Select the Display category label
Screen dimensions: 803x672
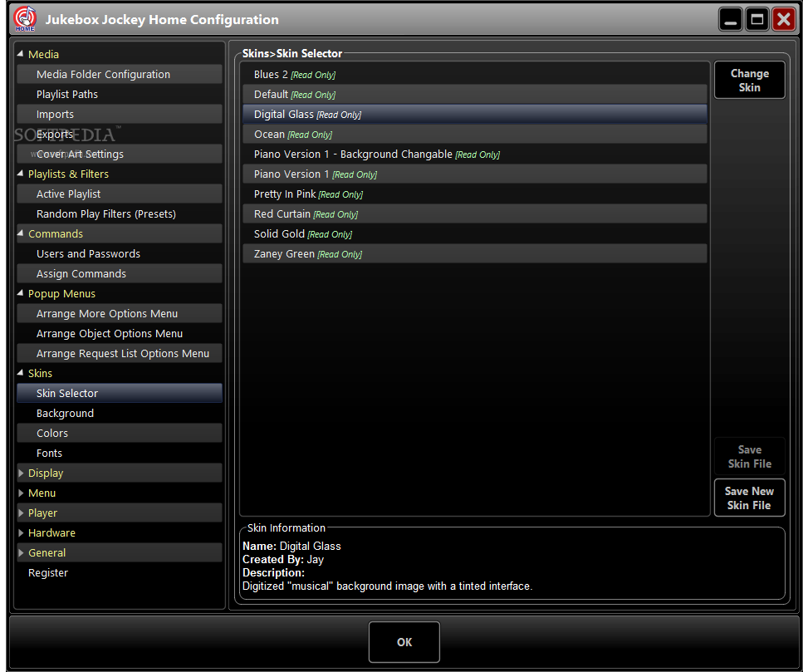[x=46, y=473]
